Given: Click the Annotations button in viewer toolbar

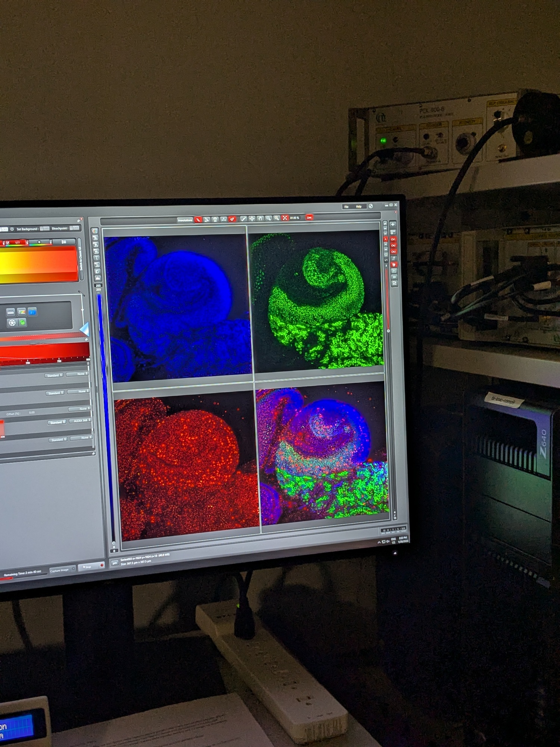Looking at the screenshot, I should click(185, 220).
